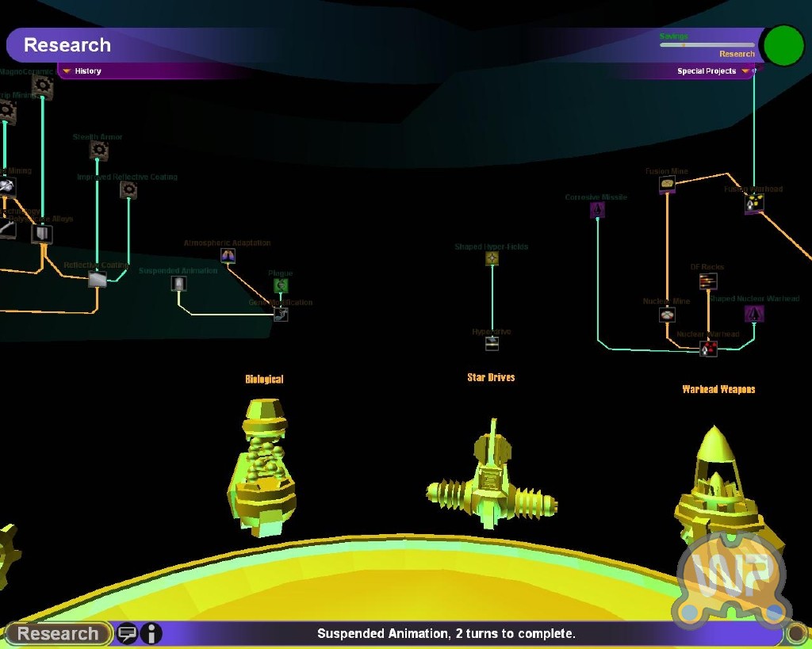Select the Atmospheric Adaptation node

pyautogui.click(x=228, y=255)
